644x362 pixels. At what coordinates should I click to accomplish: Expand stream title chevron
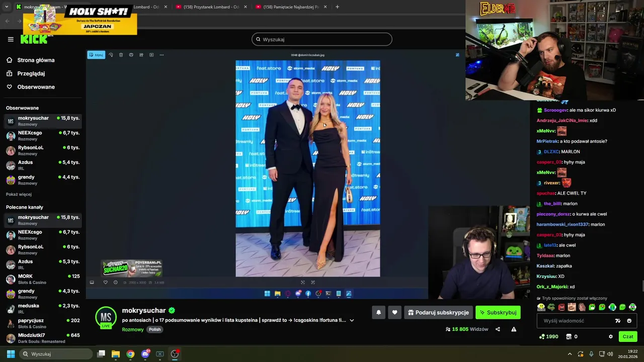coord(352,320)
